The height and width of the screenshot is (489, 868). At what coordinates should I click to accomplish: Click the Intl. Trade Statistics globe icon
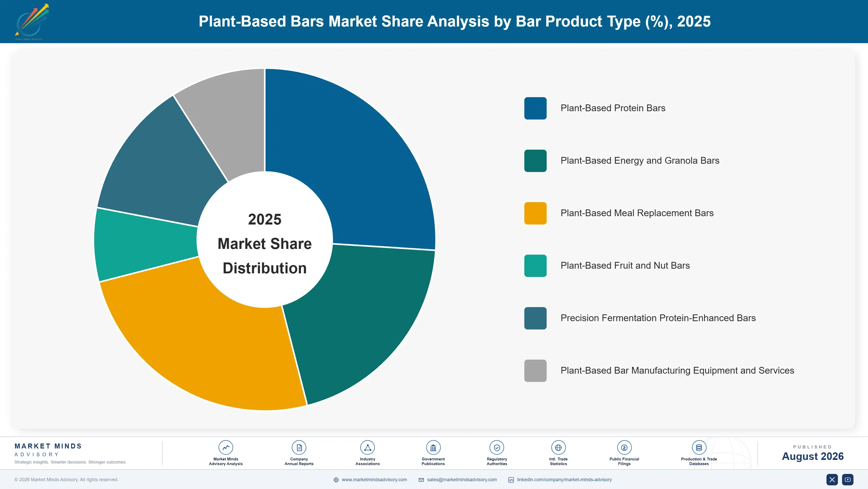click(558, 447)
